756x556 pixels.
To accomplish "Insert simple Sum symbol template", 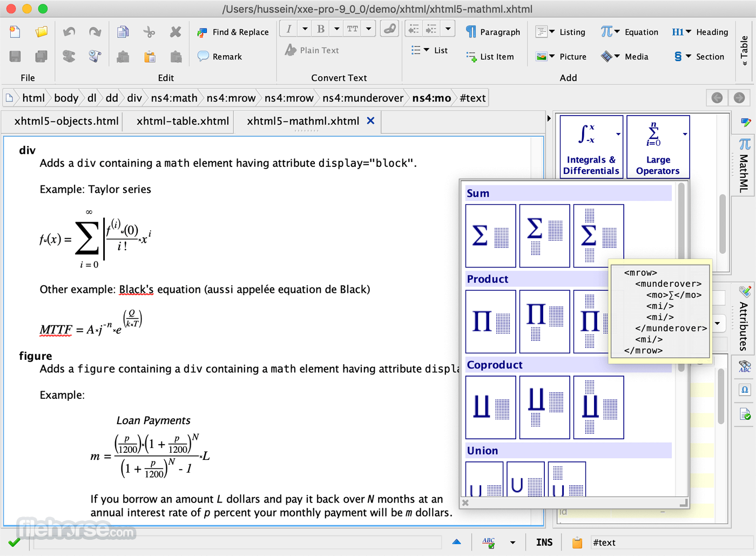I will point(491,236).
